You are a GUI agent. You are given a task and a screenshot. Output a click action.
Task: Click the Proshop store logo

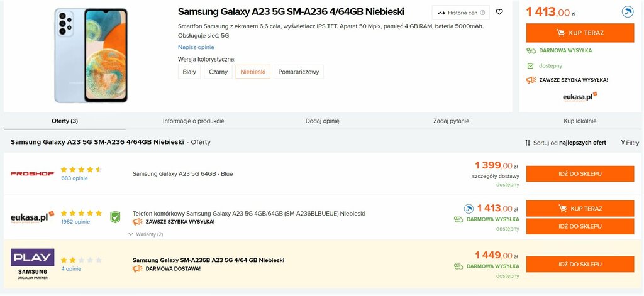[x=32, y=173]
